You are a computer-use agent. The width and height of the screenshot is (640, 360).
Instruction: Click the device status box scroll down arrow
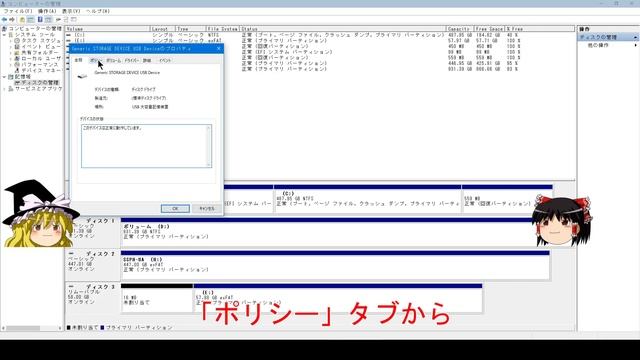click(x=209, y=164)
